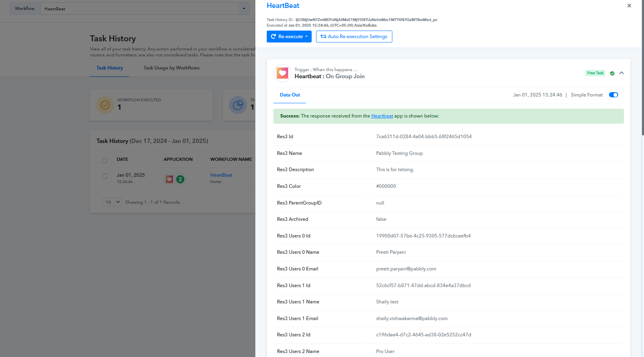Screen dimensions: 644x357
Task: Click the green success checkmark icon
Action: point(612,73)
